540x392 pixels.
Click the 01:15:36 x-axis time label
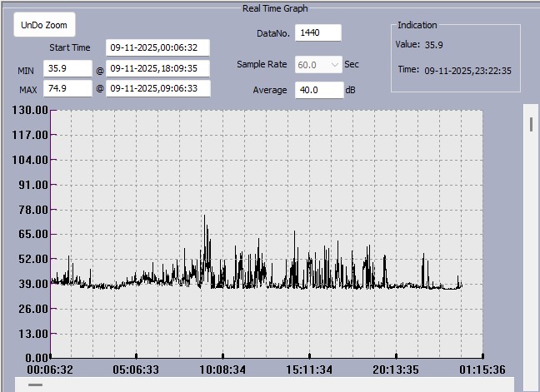(x=482, y=369)
